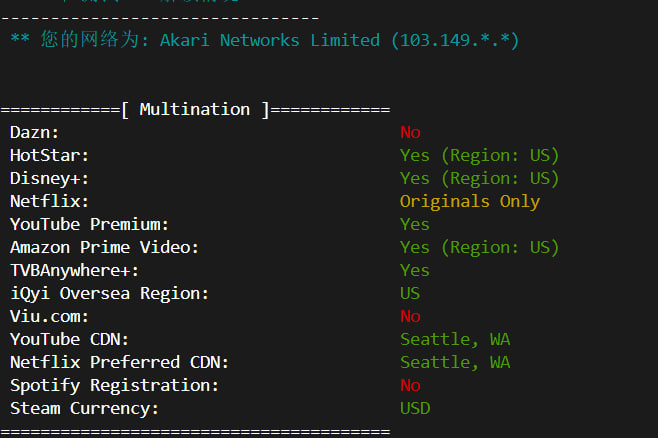Click the Viu.com label
The width and height of the screenshot is (658, 438).
(50, 316)
